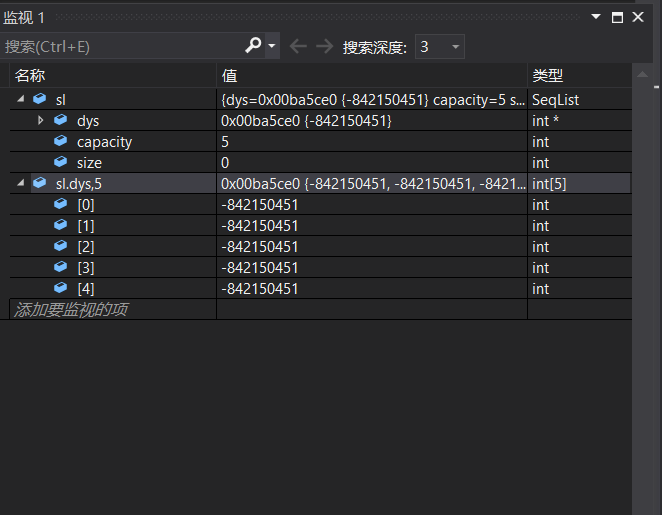This screenshot has height=515, width=662.
Task: Click the back navigation arrow
Action: point(297,46)
